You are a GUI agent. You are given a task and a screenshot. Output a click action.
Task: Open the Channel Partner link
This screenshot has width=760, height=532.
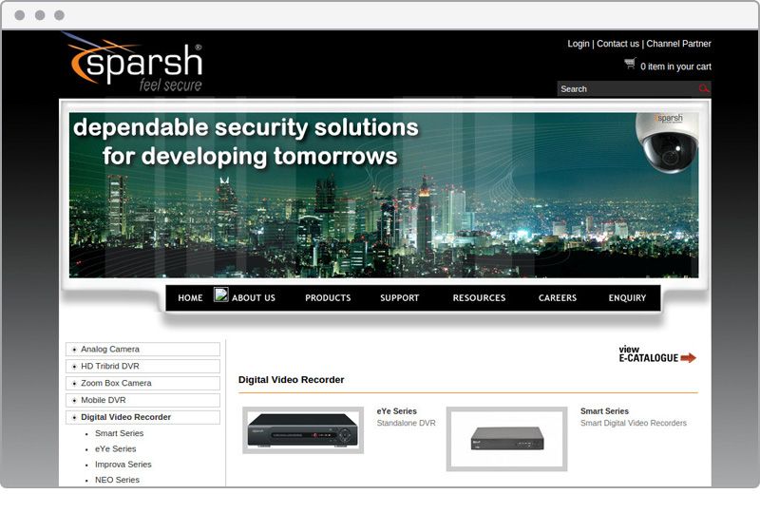[678, 44]
